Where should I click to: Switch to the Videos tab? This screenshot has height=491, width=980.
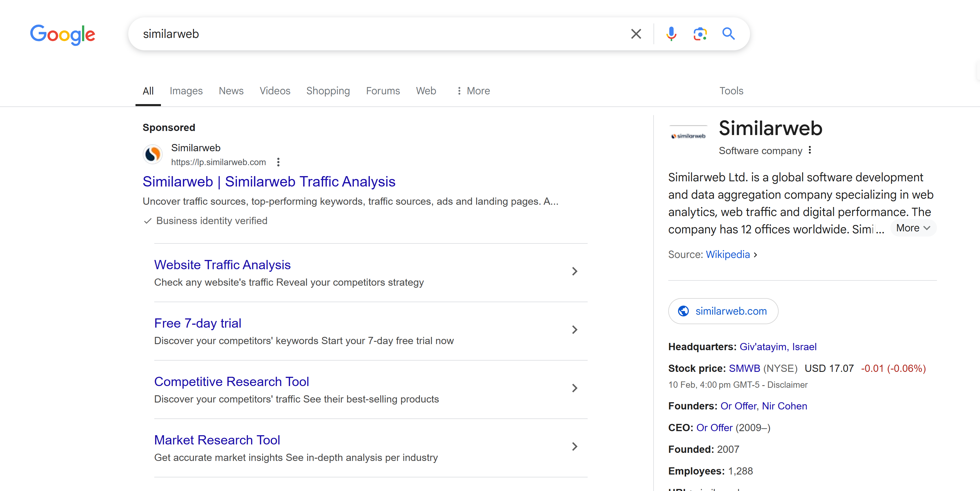(x=275, y=91)
